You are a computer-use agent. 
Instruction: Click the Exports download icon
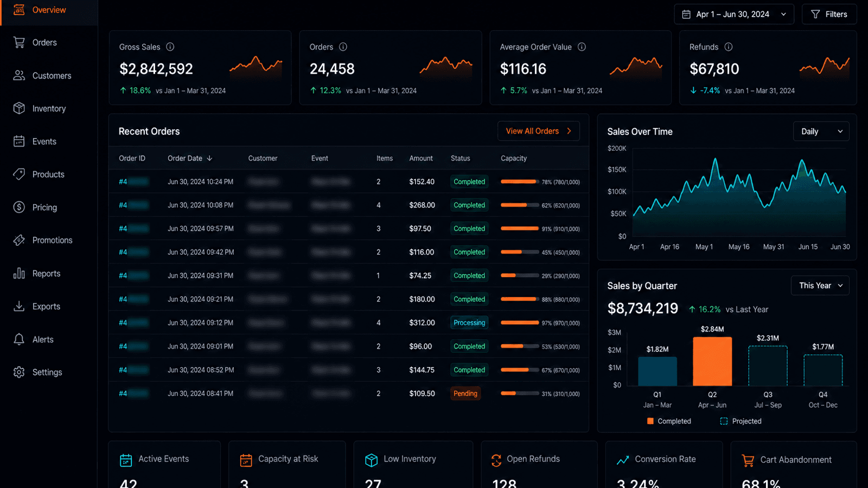coord(19,306)
